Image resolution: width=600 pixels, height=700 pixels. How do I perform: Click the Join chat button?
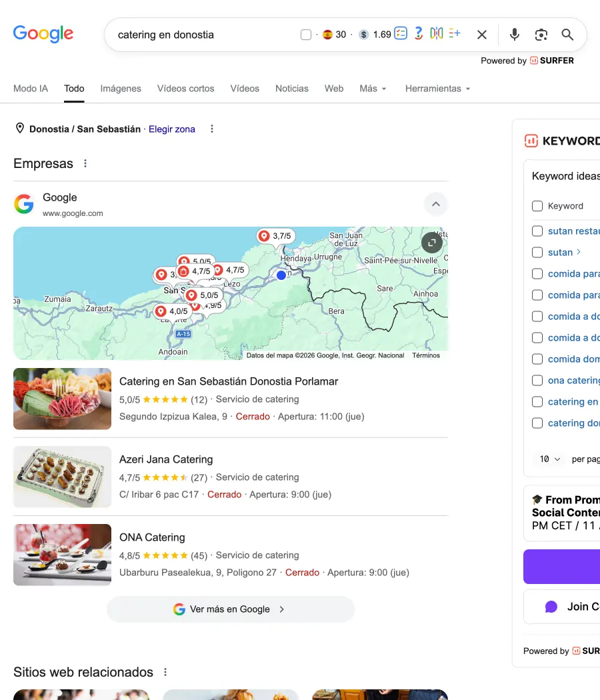click(x=561, y=607)
